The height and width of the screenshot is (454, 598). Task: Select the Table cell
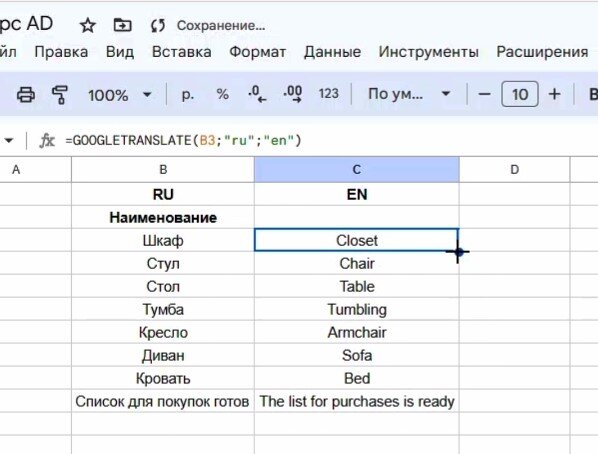pyautogui.click(x=357, y=286)
